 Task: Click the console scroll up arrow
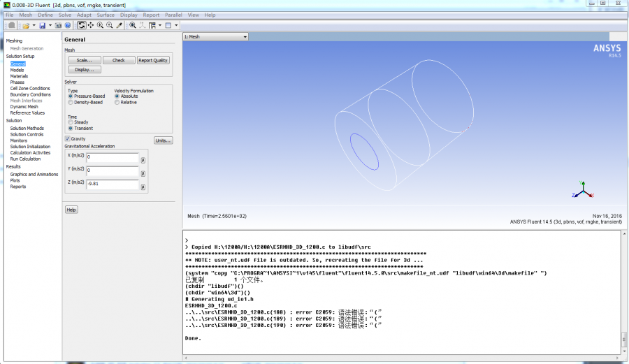point(624,234)
